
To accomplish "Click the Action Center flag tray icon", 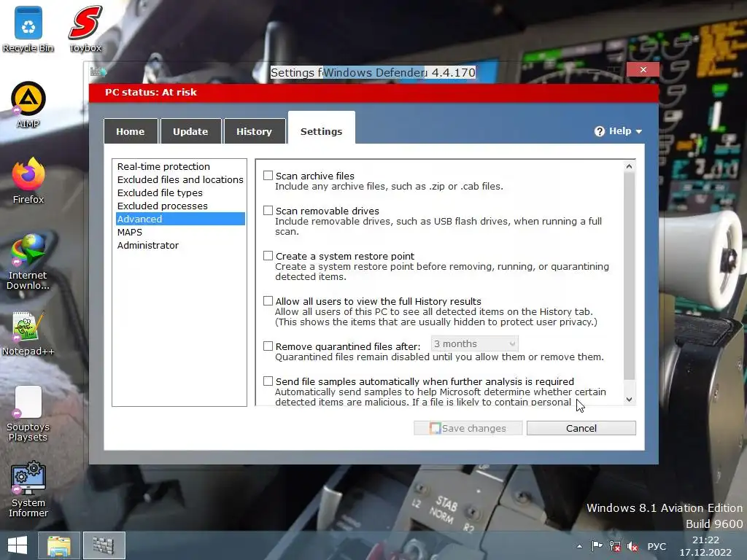I will (597, 546).
